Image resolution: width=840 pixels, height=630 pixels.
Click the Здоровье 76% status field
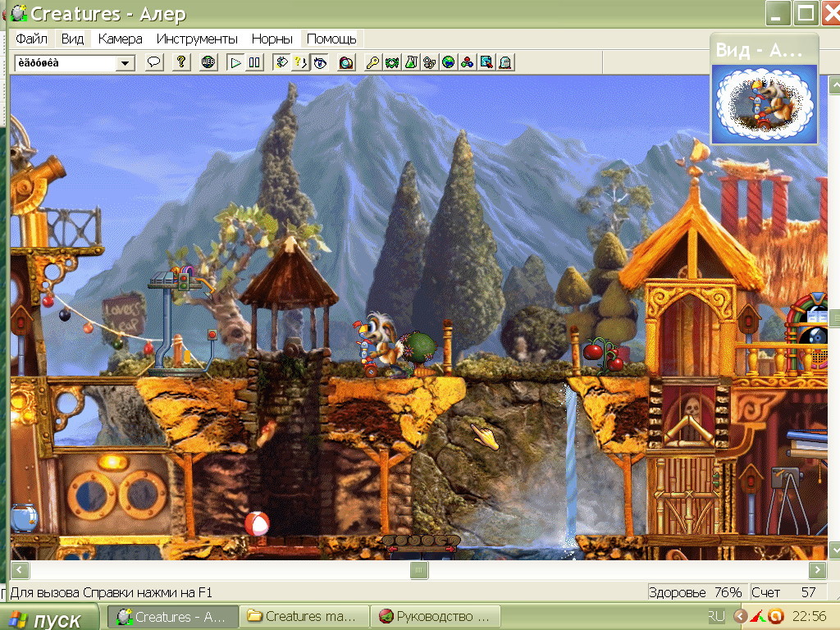tap(696, 592)
